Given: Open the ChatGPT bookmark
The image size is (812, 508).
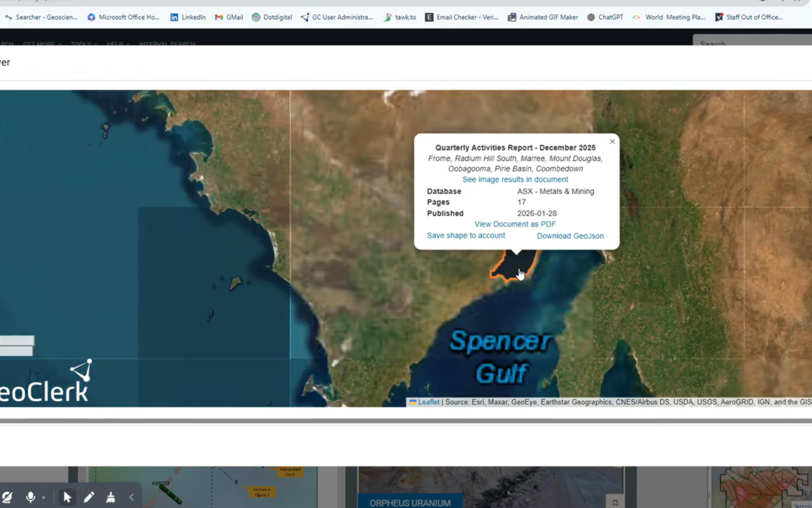Looking at the screenshot, I should pos(605,17).
